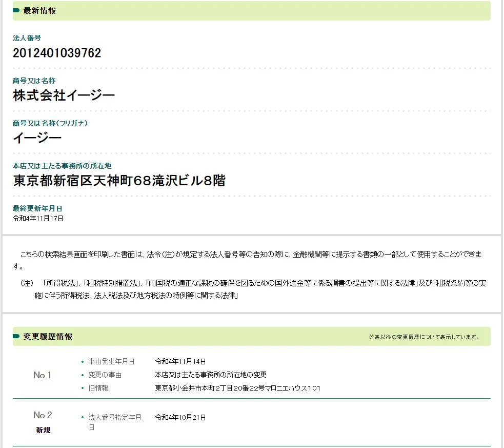
Task: Click the address 東京都新宿区天神町68滝沢ビル8階
Action: pos(119,181)
